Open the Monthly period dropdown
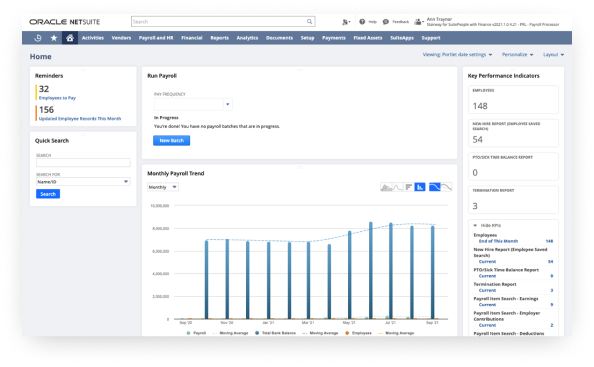The height and width of the screenshot is (367, 594). coord(163,187)
